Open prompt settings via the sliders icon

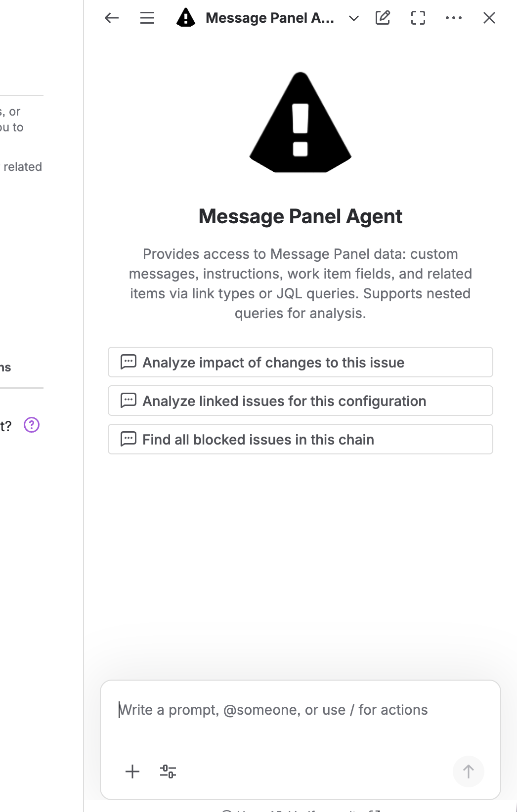pyautogui.click(x=167, y=771)
